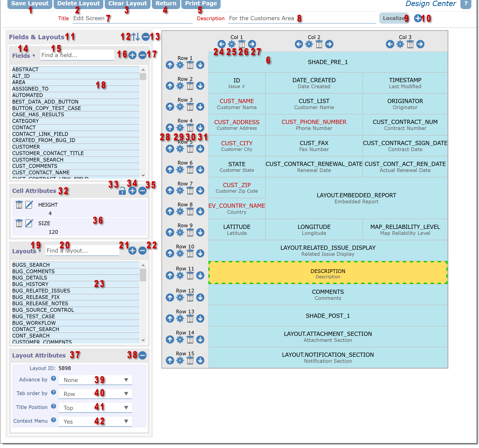Move Col 3 right with arrow icon
Screen dimensions: 479x448
pos(420,44)
